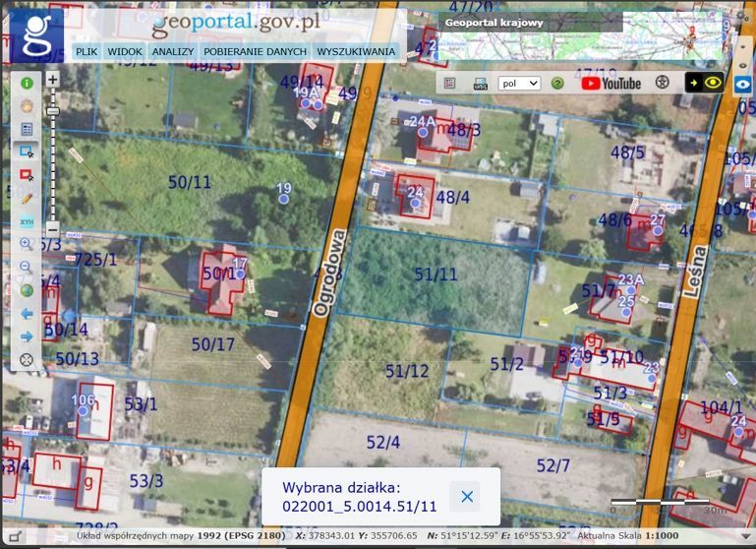
Task: Select the pan hand tool
Action: (27, 105)
